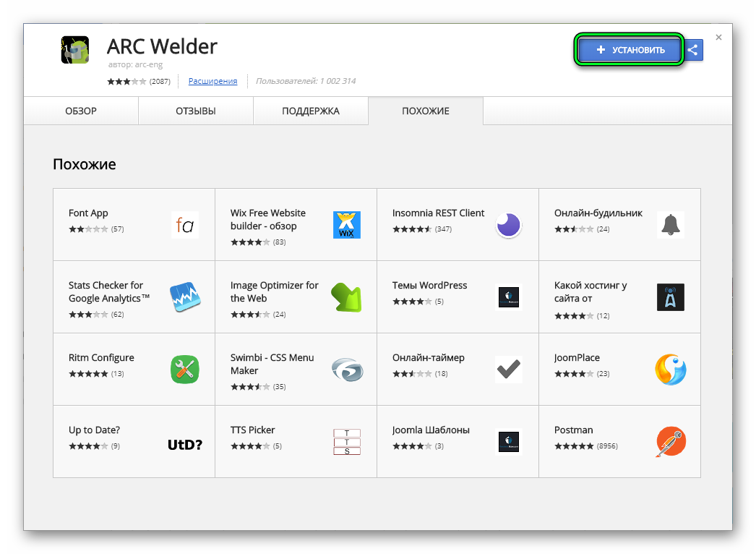Click Postman's star rating (8956)
Viewport: 756px width, 554px height.
point(586,446)
